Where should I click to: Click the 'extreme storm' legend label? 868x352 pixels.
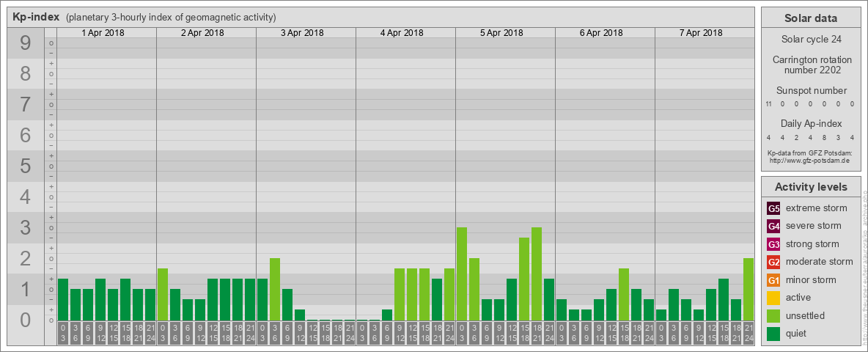coord(817,208)
